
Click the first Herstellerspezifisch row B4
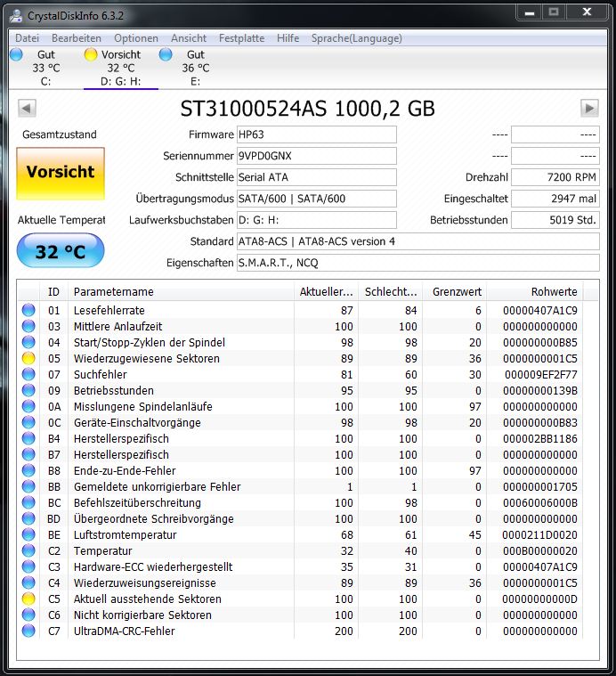[300, 438]
